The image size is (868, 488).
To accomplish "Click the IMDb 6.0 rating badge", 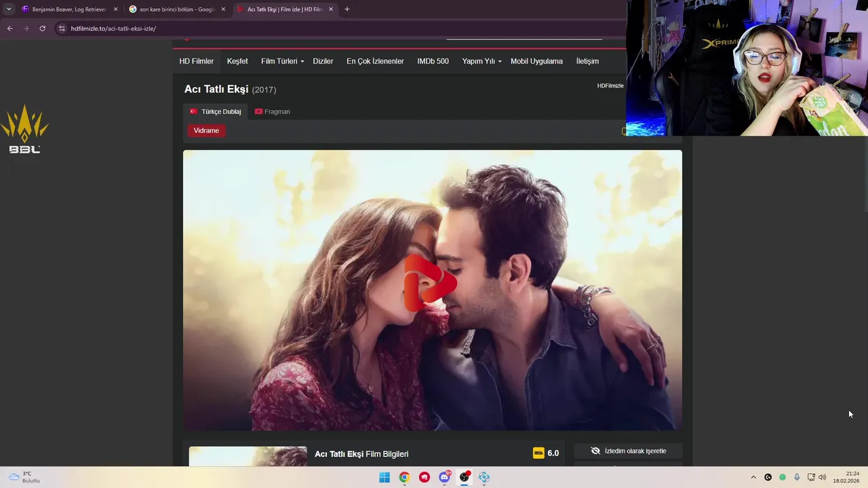I will (546, 453).
